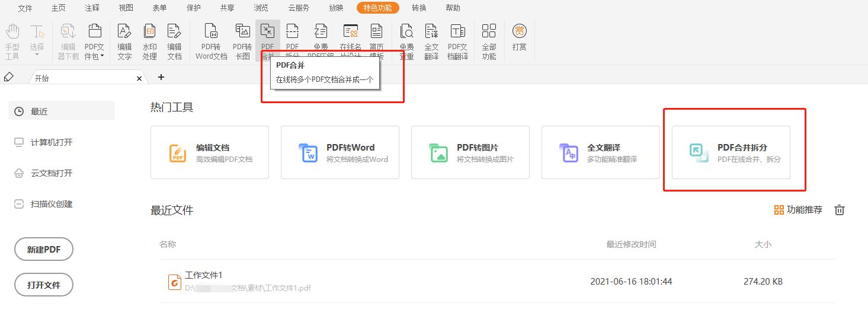The image size is (868, 319).
Task: Switch to the 视图 tab
Action: tap(126, 8)
